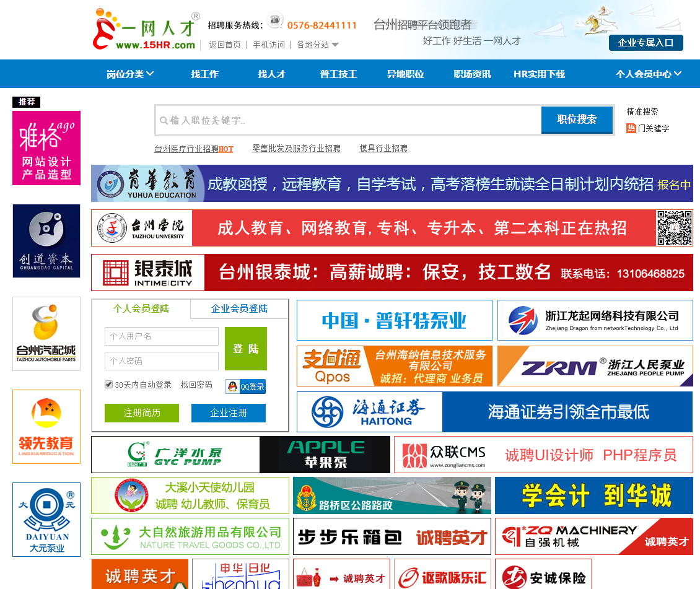Open the 找工作 nav menu
The height and width of the screenshot is (589, 700).
[205, 74]
